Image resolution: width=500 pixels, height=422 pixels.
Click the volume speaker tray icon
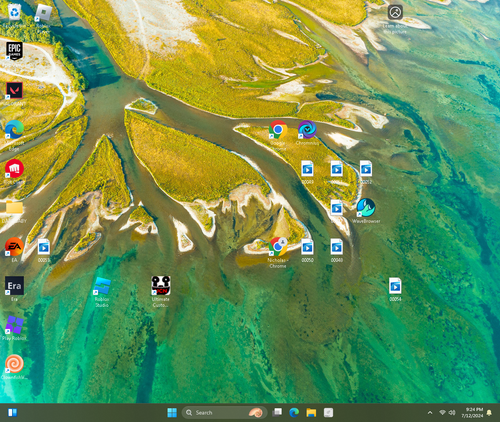coord(452,413)
